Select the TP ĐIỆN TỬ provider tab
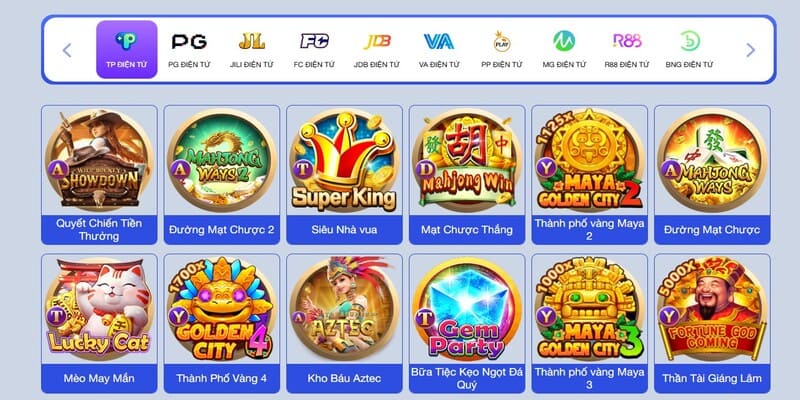800x400 pixels. pyautogui.click(x=127, y=49)
